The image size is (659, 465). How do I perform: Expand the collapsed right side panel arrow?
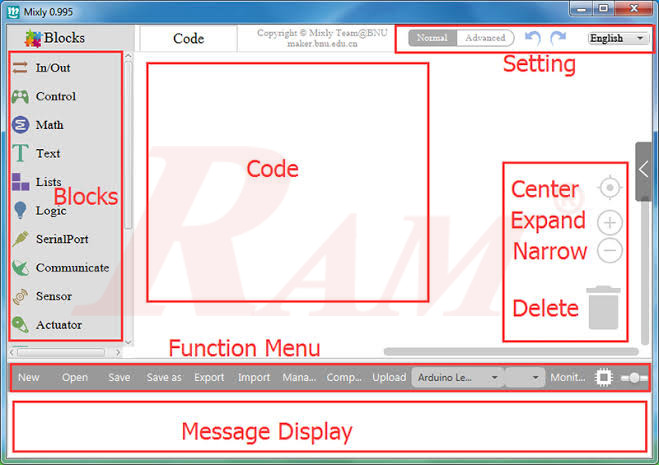(x=644, y=169)
